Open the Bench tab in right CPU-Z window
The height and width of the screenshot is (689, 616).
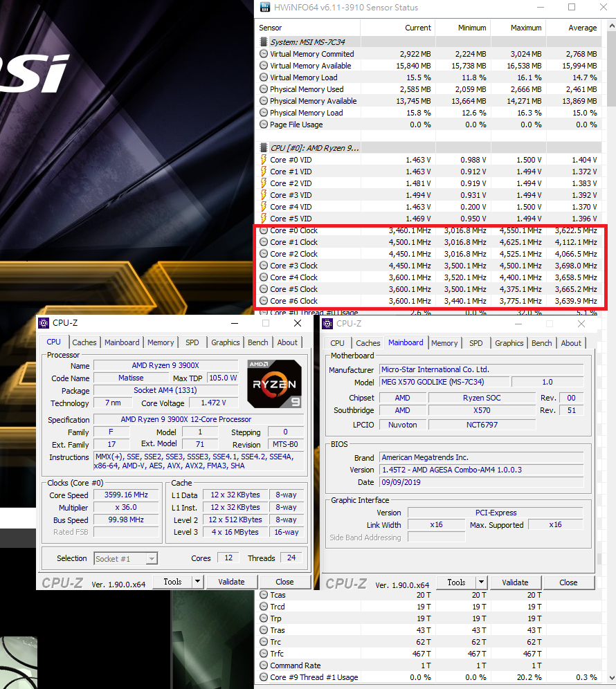click(x=541, y=343)
